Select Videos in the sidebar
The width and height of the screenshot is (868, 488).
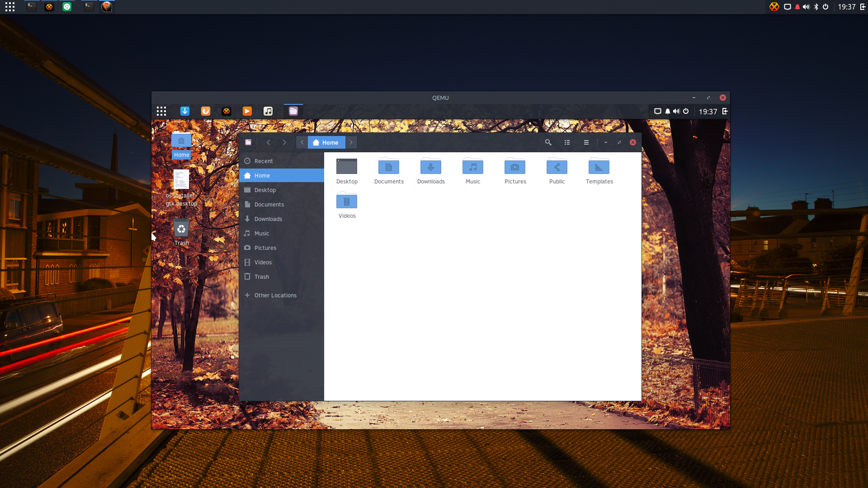(x=282, y=262)
